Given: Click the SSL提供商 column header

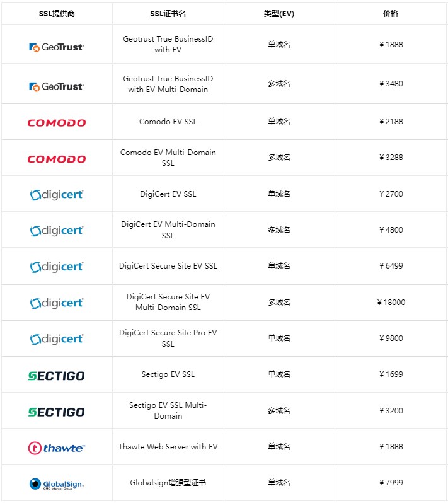Looking at the screenshot, I should (x=57, y=13).
